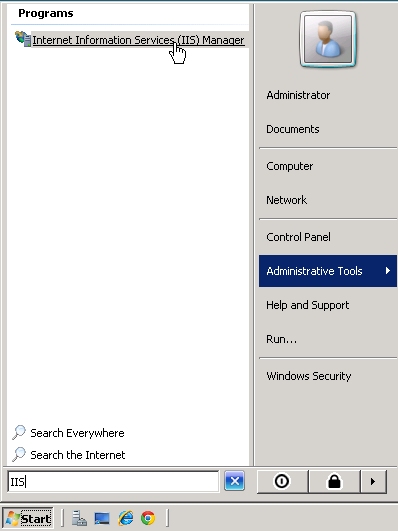The height and width of the screenshot is (531, 398).
Task: Click the search input field containing IIS
Action: click(x=113, y=481)
